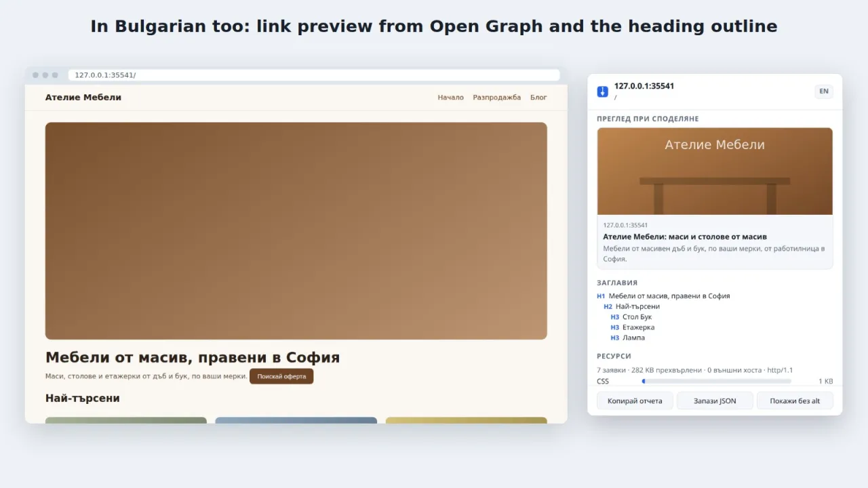Screen dimensions: 868x488
Task: Click the Ателие Мебели site logo text
Action: click(83, 98)
